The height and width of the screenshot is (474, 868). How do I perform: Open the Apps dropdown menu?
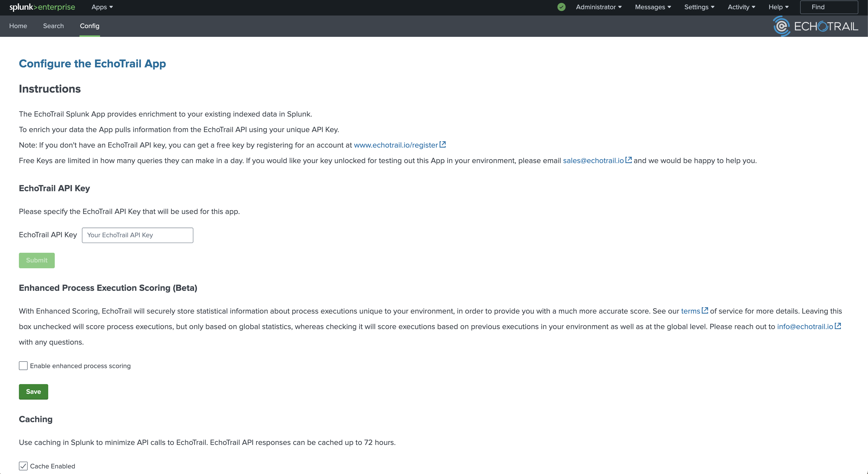102,7
